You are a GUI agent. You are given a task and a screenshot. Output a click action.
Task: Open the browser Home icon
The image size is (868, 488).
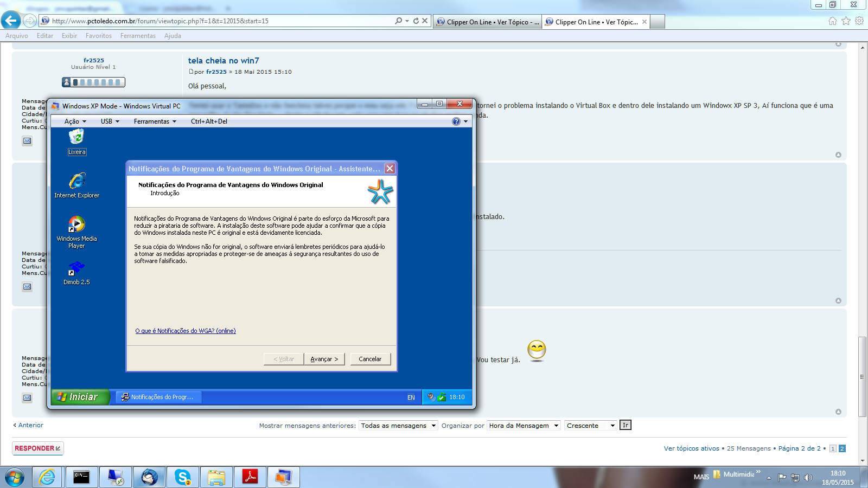click(x=833, y=21)
